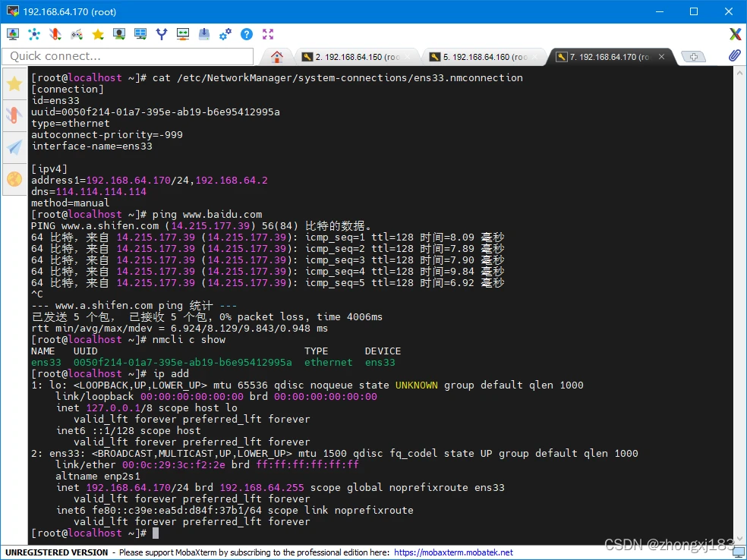The image size is (747, 560).
Task: Open the mobaxterm.mobatek.net link
Action: tap(453, 552)
